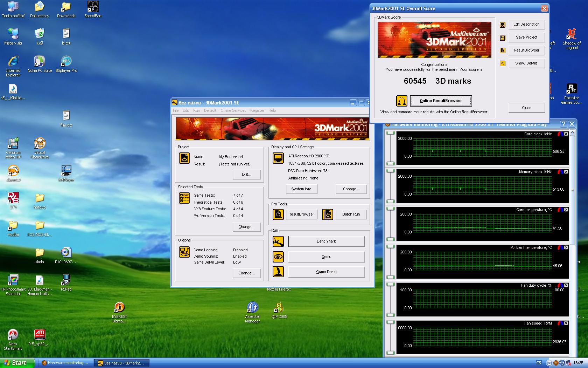Screen dimensions: 588x368
Task: Click the Show Details button
Action: click(x=526, y=63)
